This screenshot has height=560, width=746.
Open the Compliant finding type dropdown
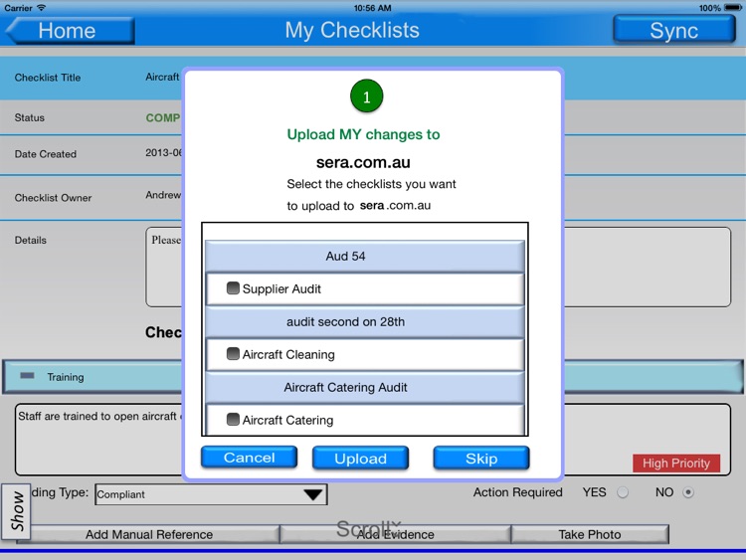point(211,494)
